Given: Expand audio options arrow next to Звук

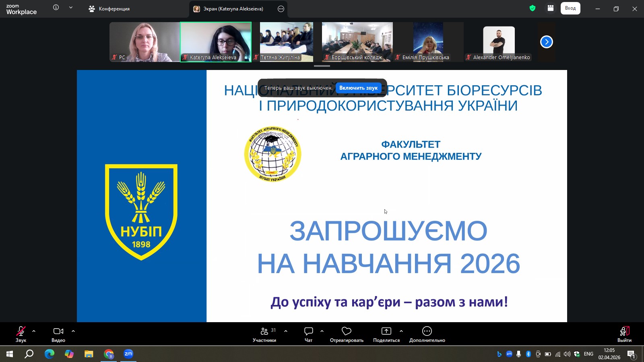Looking at the screenshot, I should tap(34, 331).
